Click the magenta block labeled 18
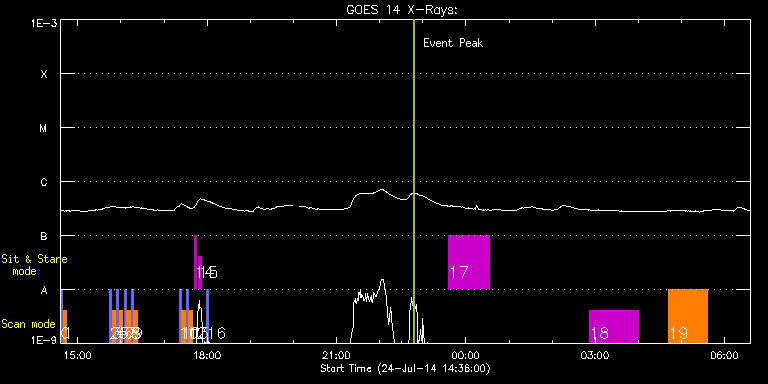 click(614, 326)
